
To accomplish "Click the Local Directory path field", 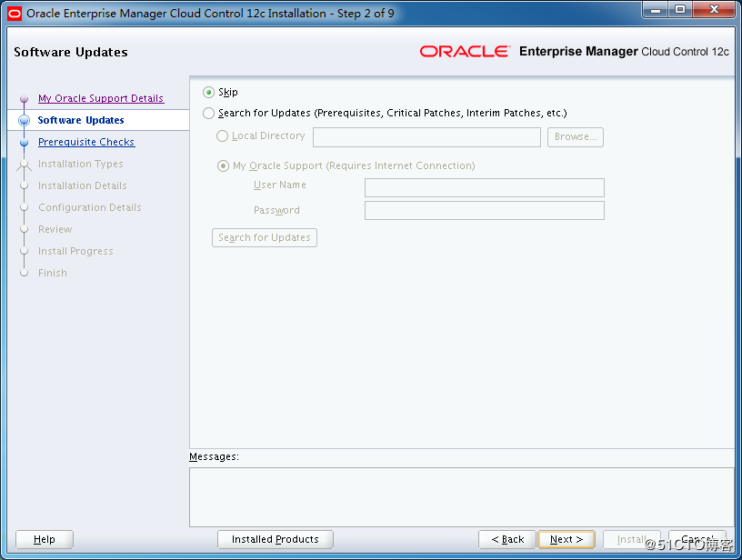I will click(x=426, y=137).
